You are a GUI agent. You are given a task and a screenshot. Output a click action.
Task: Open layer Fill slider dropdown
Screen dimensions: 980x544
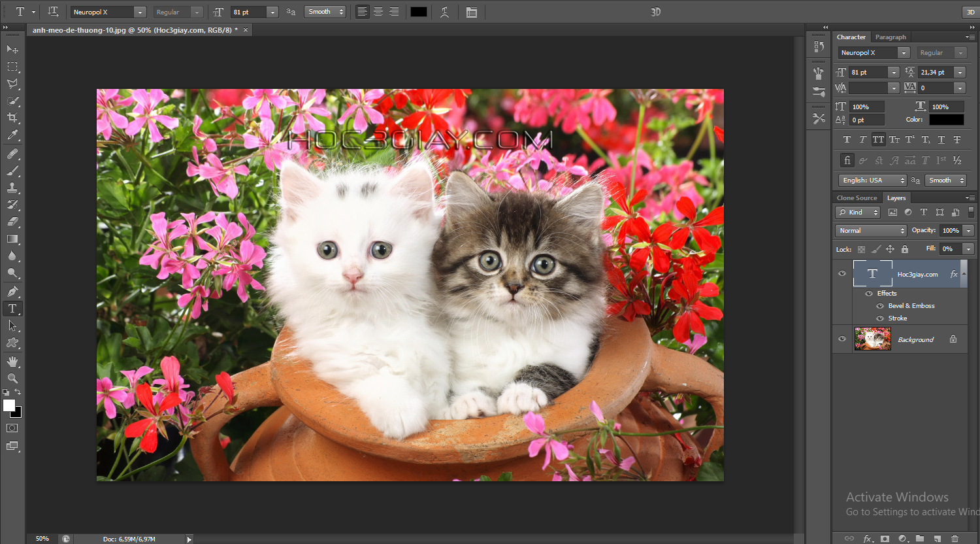pyautogui.click(x=969, y=249)
